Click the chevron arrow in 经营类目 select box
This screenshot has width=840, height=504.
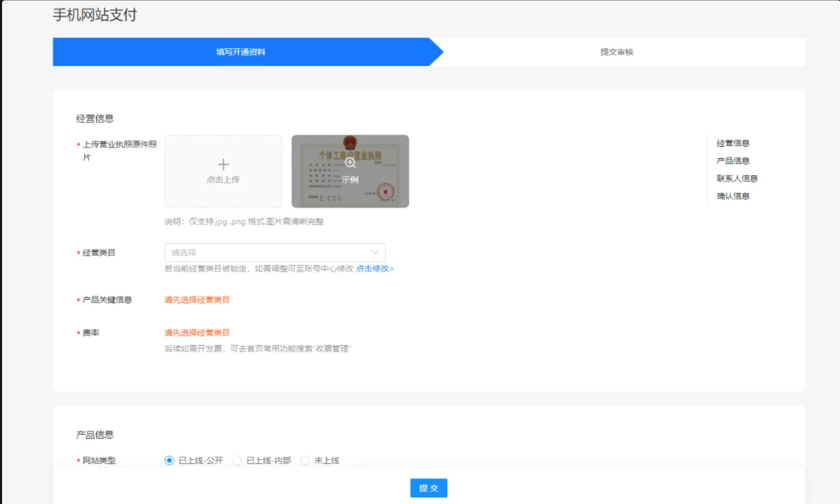pyautogui.click(x=375, y=253)
